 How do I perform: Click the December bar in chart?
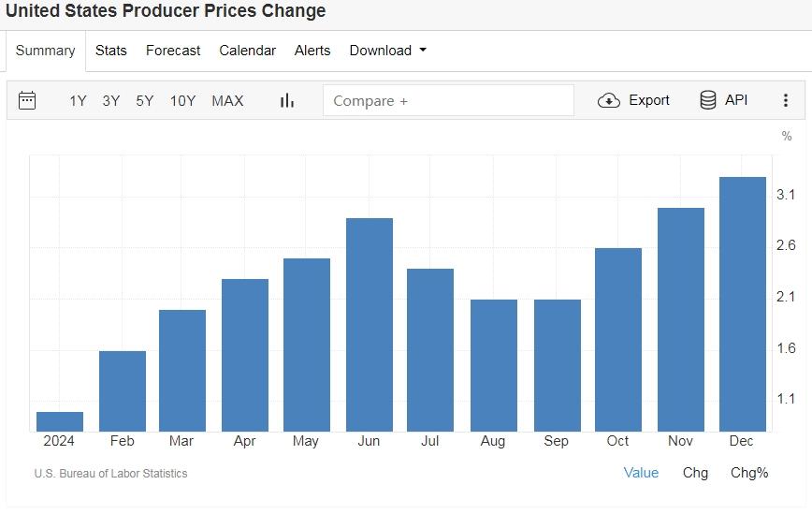pos(742,303)
